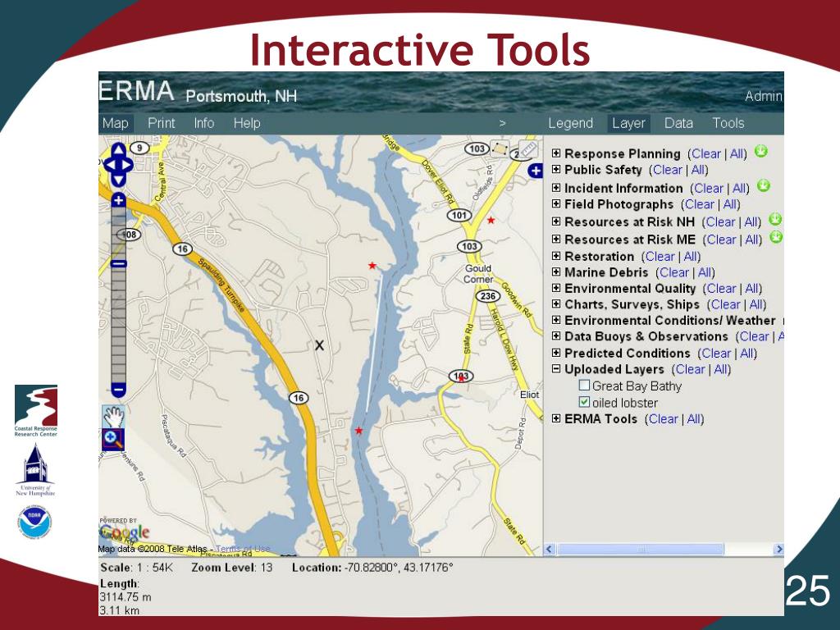Viewport: 840px width, 630px height.
Task: Click Clear link for Uploaded Layers
Action: pos(690,369)
